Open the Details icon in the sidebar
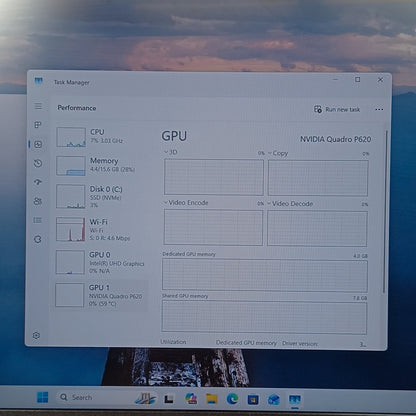The image size is (416, 416). (x=38, y=220)
